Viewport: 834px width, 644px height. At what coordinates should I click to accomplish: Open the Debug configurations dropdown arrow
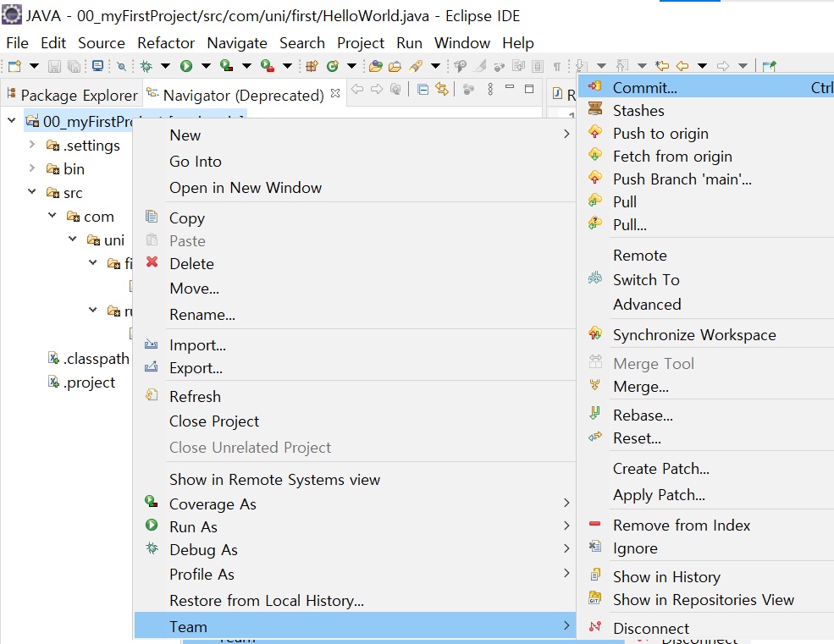point(165,66)
